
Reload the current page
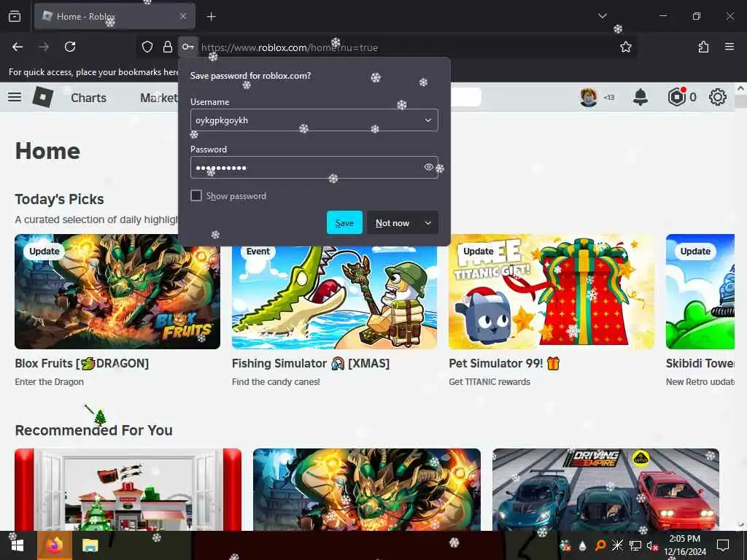pyautogui.click(x=70, y=47)
